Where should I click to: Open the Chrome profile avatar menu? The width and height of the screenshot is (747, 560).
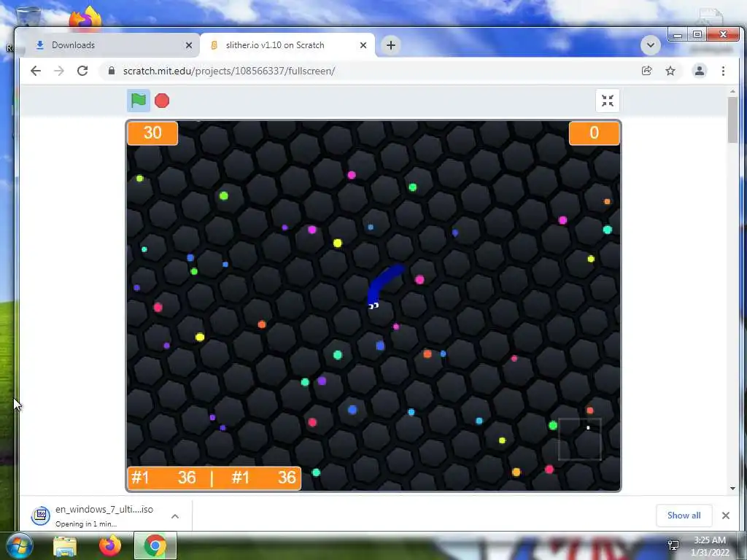click(700, 71)
